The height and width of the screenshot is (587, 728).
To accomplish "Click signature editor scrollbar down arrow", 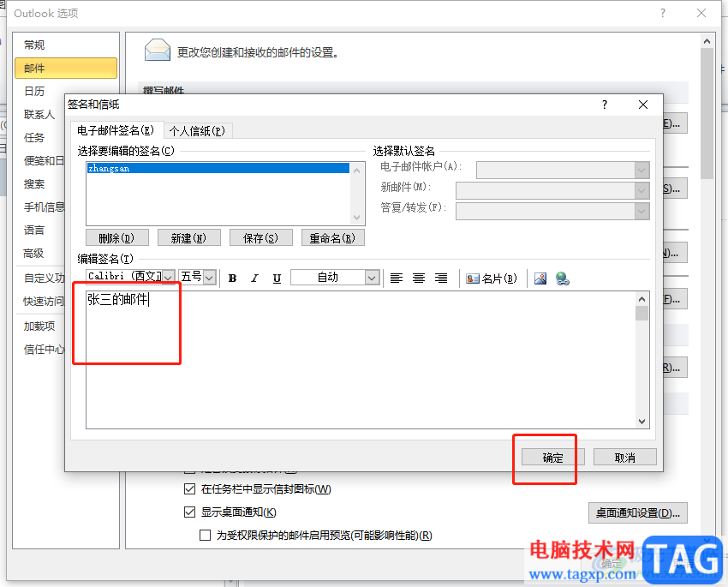I will point(641,422).
